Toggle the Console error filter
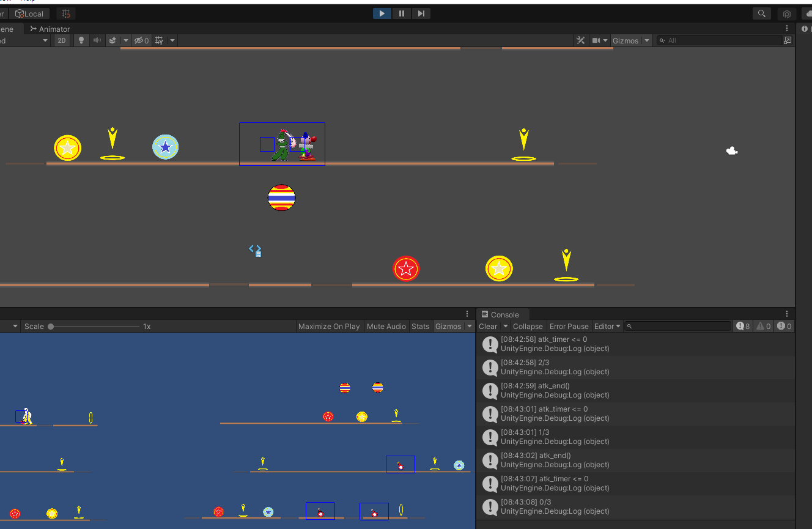 784,327
